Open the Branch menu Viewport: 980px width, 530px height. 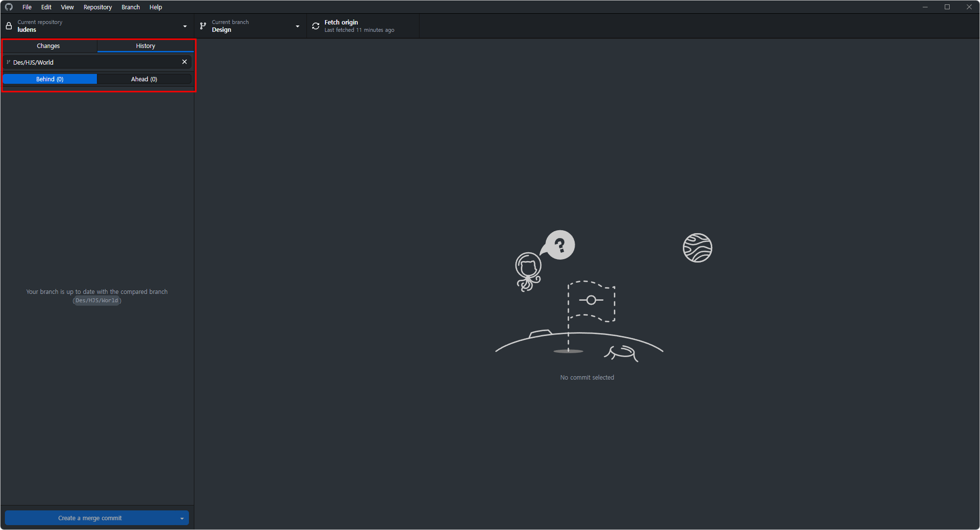pos(131,7)
